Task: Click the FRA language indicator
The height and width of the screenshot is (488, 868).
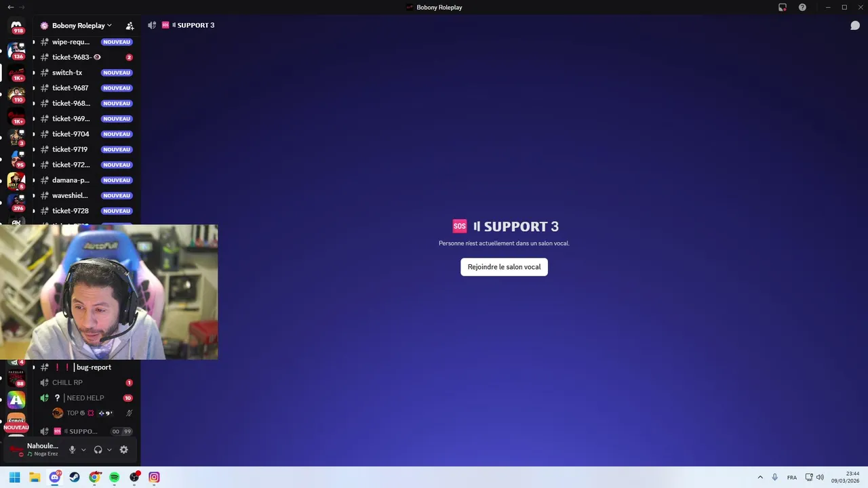Action: click(x=792, y=478)
